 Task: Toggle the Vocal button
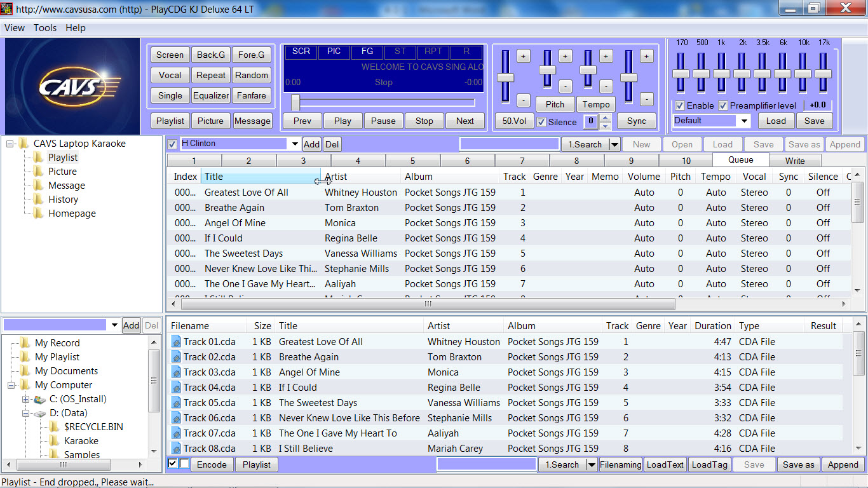(170, 75)
